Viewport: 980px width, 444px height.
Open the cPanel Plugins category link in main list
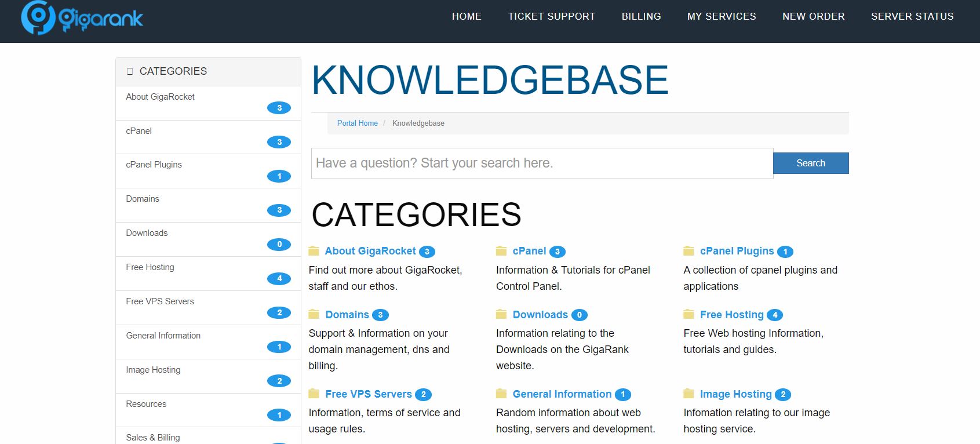(x=737, y=251)
